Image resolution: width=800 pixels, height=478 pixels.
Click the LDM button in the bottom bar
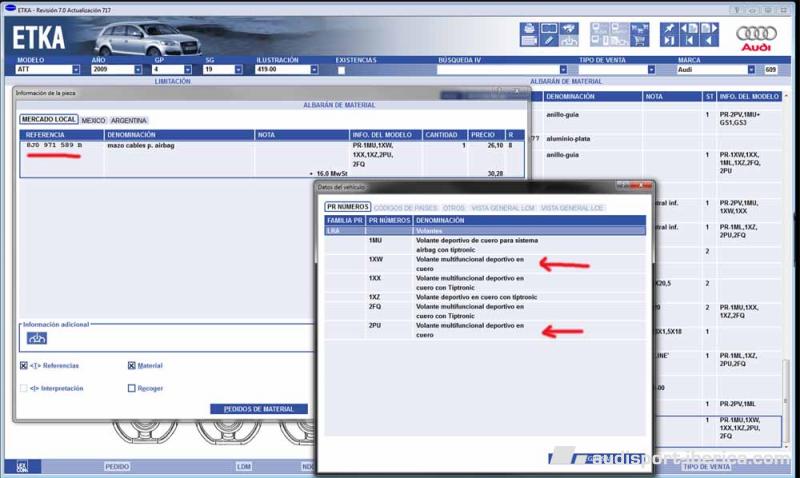coord(244,466)
